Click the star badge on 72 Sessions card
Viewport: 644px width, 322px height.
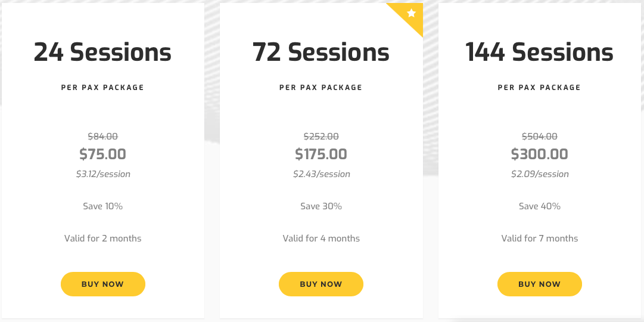411,13
